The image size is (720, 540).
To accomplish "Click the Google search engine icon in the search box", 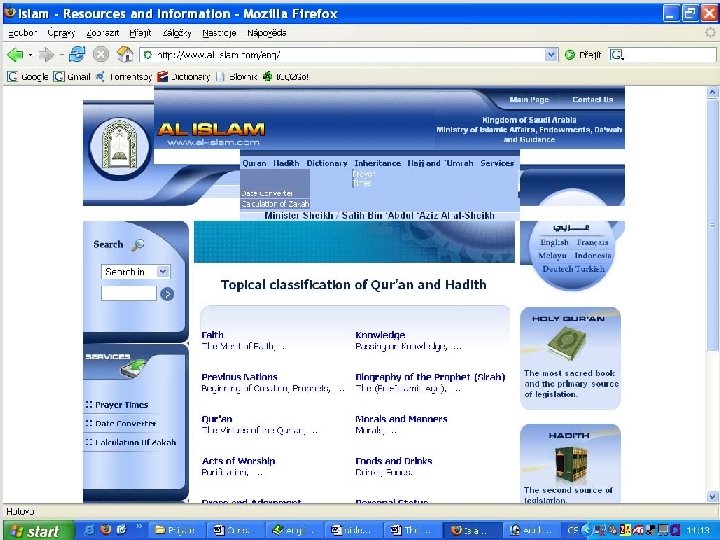I will pyautogui.click(x=616, y=55).
